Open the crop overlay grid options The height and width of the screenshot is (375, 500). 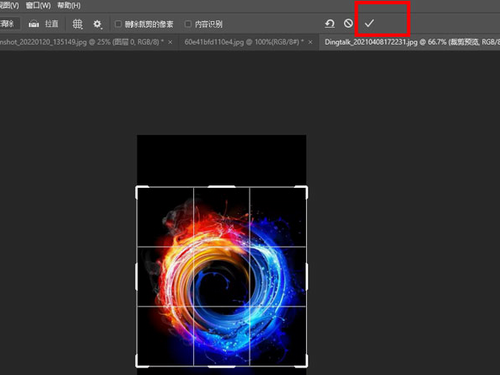pos(77,24)
